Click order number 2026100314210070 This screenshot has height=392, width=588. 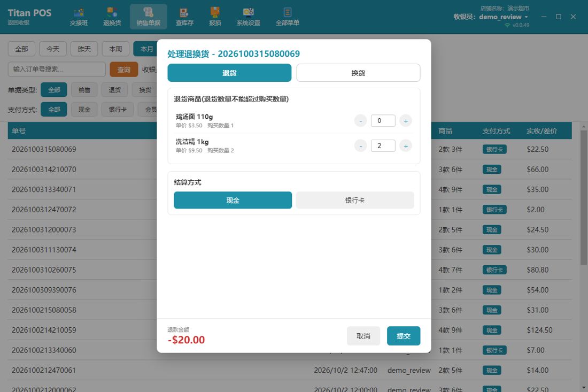(x=44, y=170)
